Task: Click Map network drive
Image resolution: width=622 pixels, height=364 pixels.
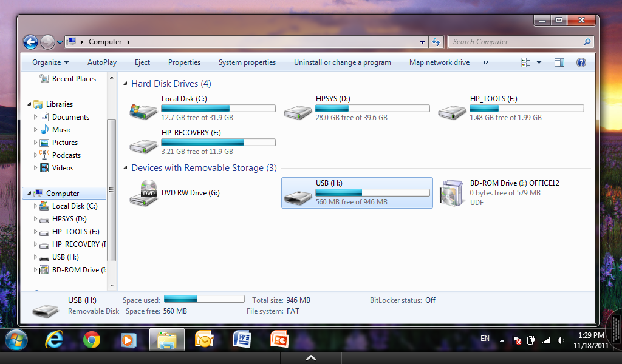Action: pos(439,62)
